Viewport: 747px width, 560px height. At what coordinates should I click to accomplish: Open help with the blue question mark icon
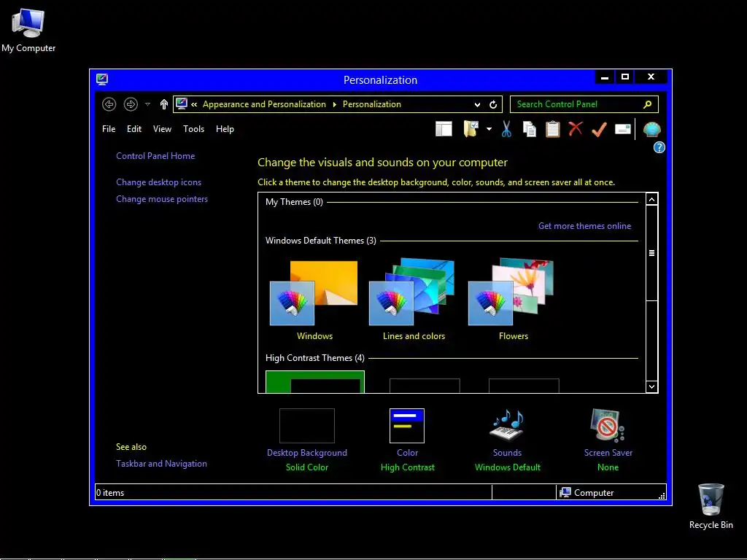click(659, 147)
